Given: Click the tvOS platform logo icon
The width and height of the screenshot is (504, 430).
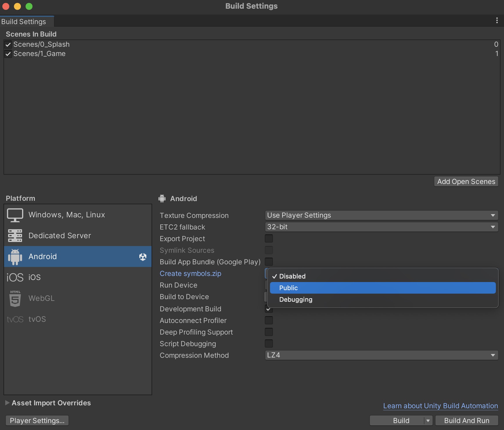Looking at the screenshot, I should 15,319.
